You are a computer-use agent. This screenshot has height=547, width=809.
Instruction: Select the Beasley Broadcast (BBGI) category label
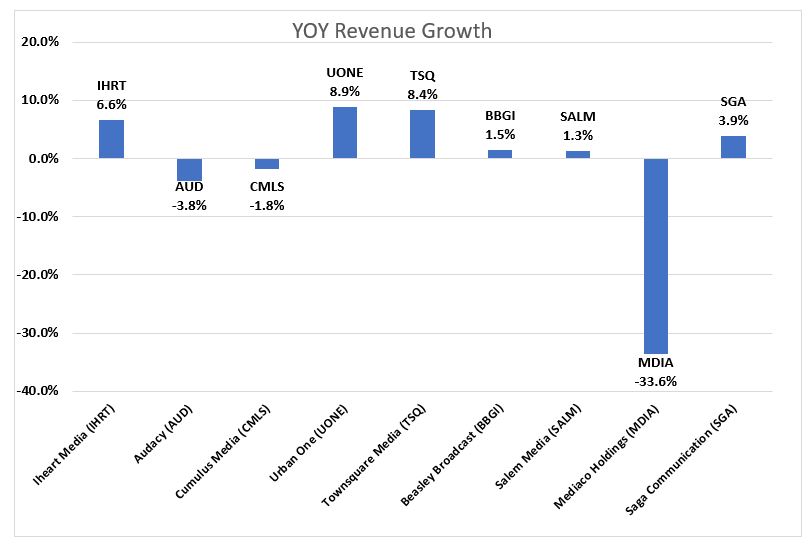[452, 455]
